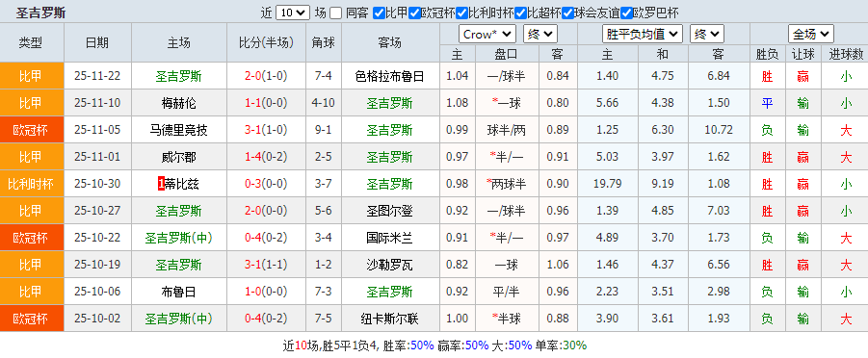Click the *两球半 handicap value
Screen dimensions: 868x358
tap(507, 184)
